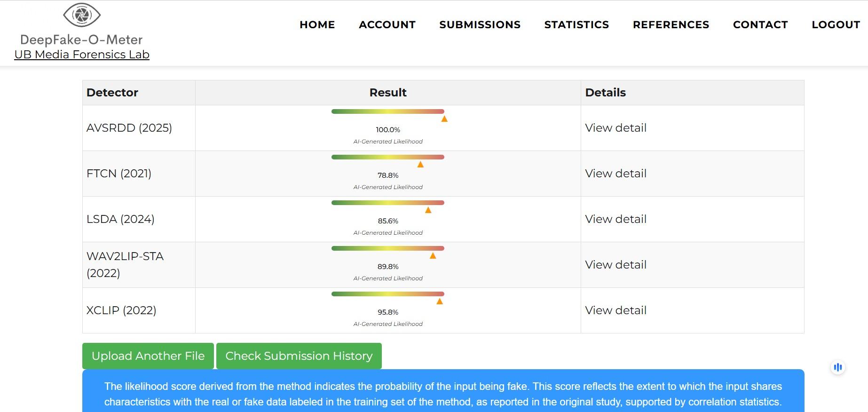Select CONTACT in the top navigation
The image size is (868, 412).
(x=760, y=24)
